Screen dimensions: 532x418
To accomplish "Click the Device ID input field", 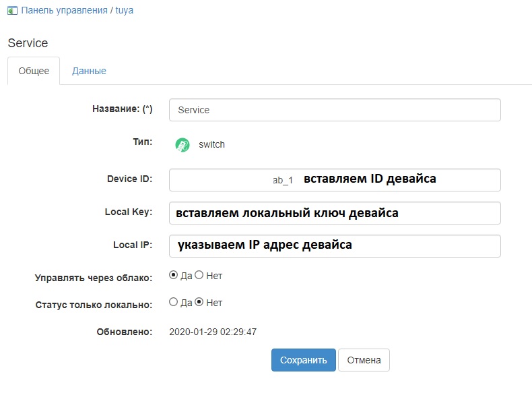I will (x=335, y=180).
